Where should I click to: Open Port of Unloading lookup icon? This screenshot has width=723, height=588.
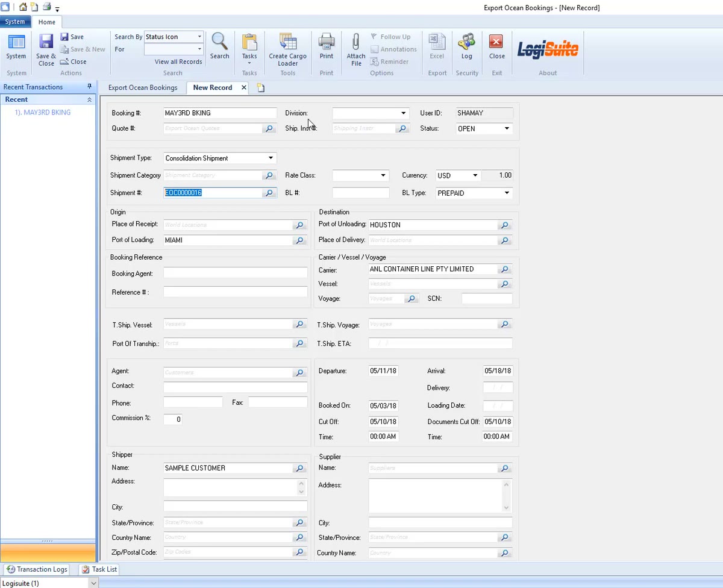[505, 225]
